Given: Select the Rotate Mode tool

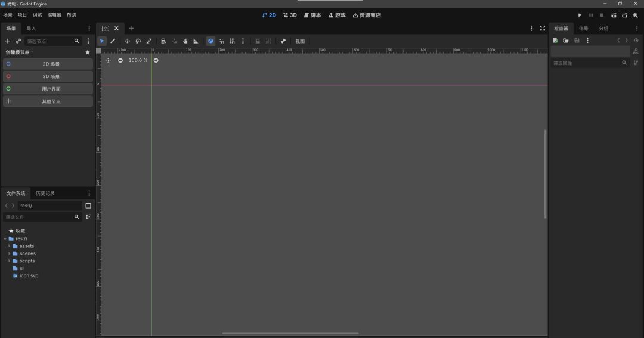Looking at the screenshot, I should 138,41.
